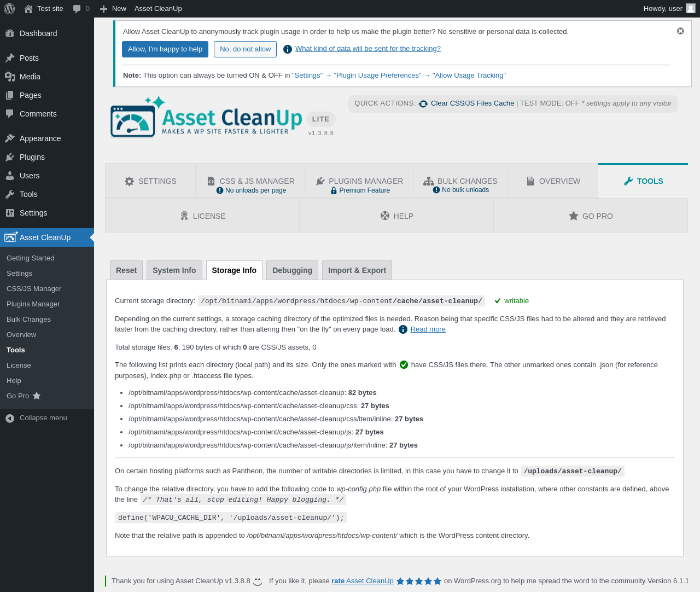The height and width of the screenshot is (592, 700).
Task: Click Asset CleanUp in the top admin bar
Action: 158,9
